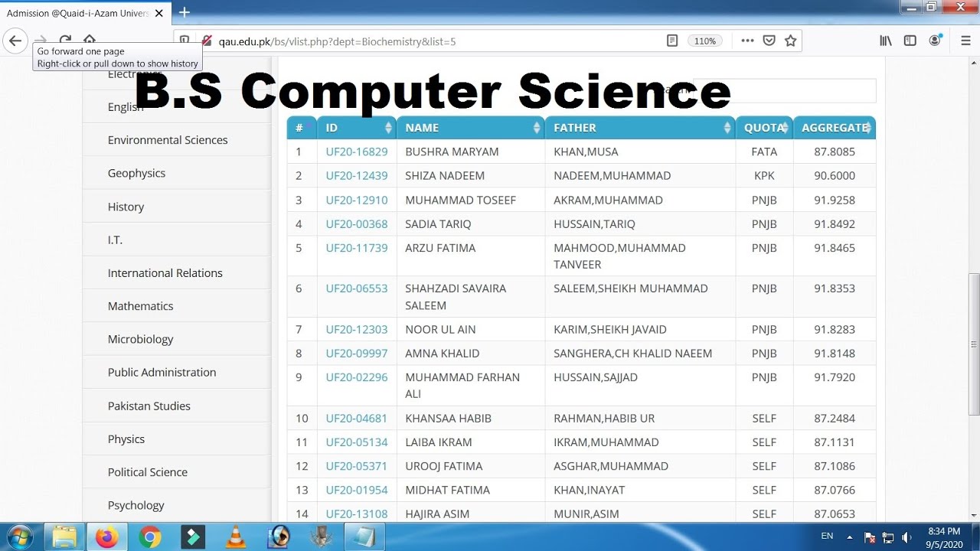Close the Admission @Quaid-i-Azam tab
Image resolution: width=980 pixels, height=551 pixels.
[158, 13]
